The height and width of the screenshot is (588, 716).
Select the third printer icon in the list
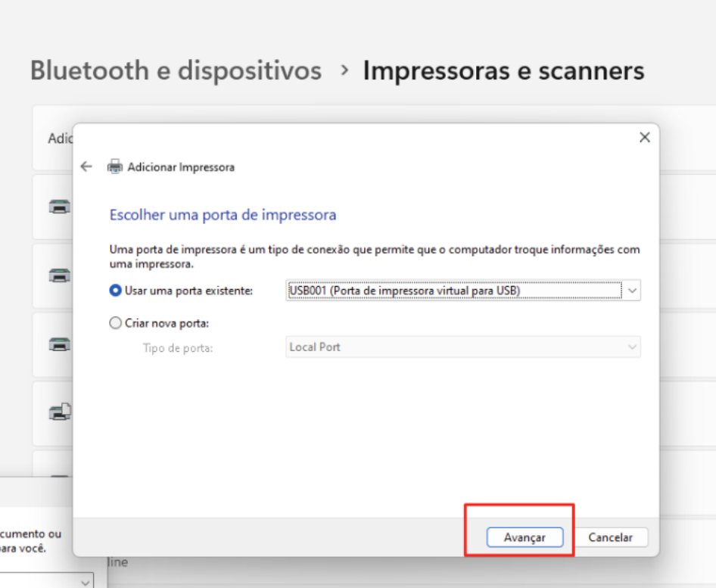(60, 344)
